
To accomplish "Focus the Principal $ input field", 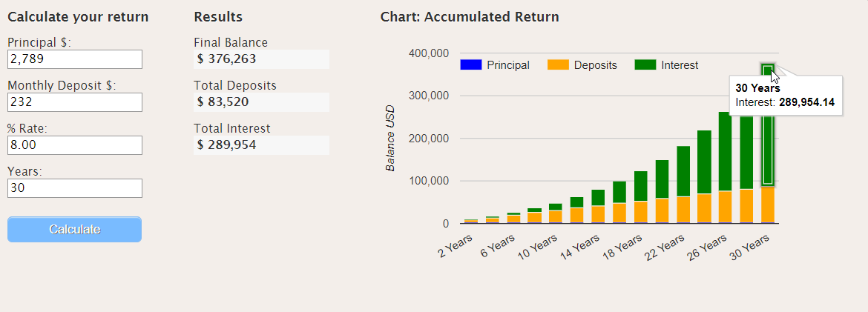I will [x=75, y=59].
